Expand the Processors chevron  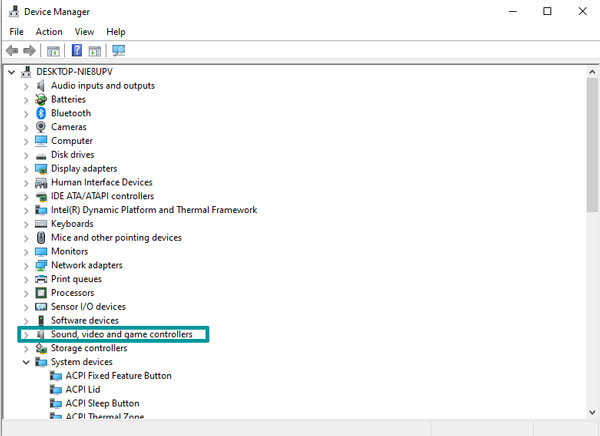[x=26, y=293]
